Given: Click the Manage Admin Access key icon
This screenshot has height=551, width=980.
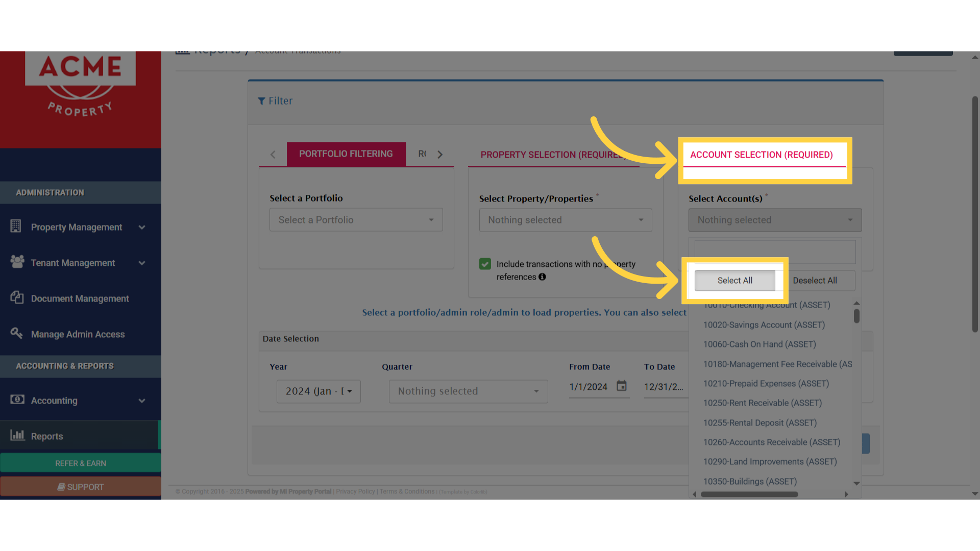Looking at the screenshot, I should tap(16, 333).
